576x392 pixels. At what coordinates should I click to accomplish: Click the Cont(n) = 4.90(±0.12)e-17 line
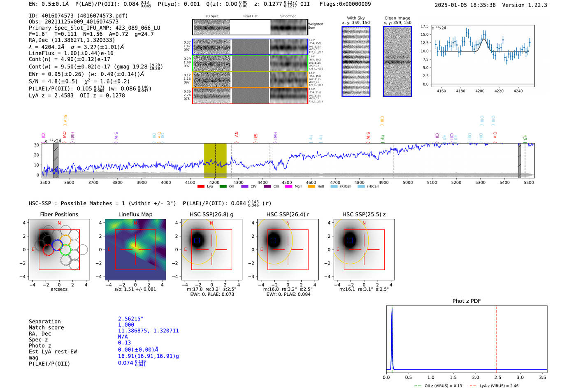click(70, 59)
